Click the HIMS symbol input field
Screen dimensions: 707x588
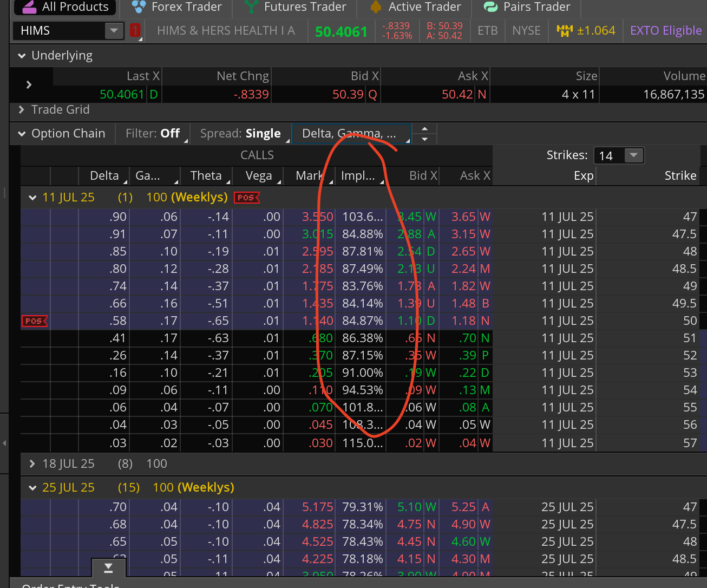(x=60, y=31)
